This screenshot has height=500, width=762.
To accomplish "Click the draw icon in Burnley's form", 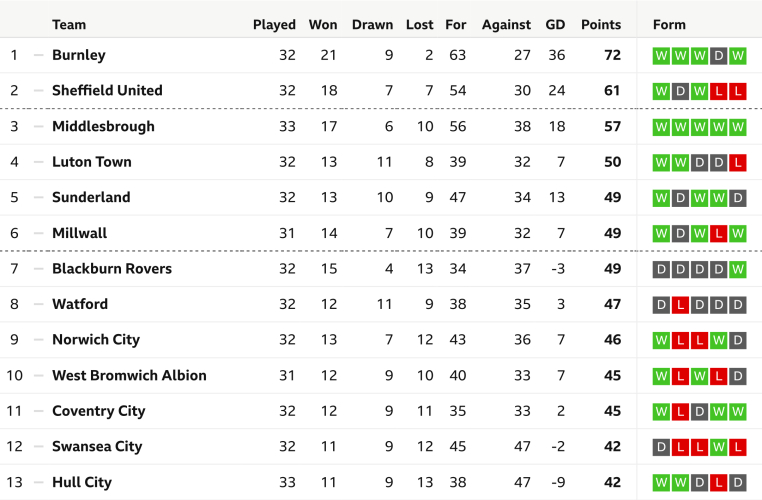I will click(718, 56).
